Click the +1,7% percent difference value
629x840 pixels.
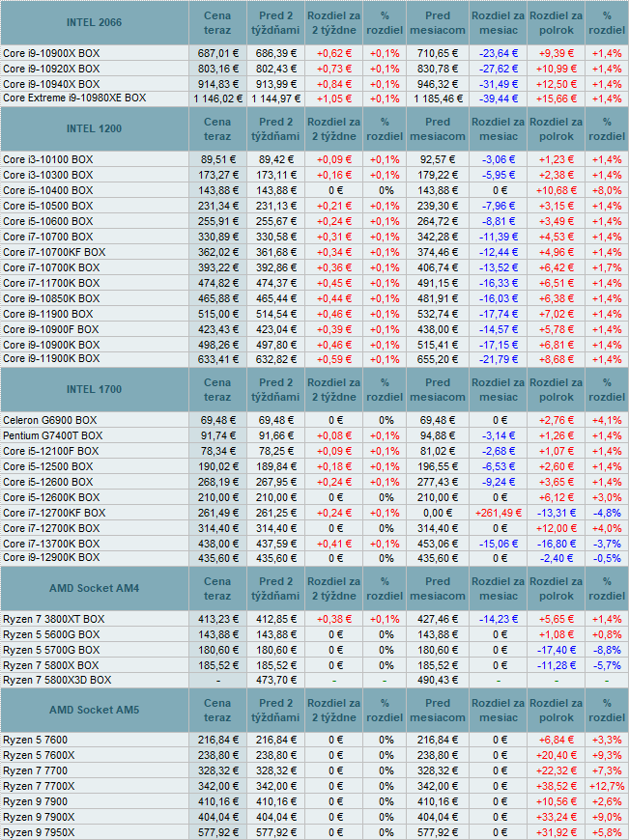(607, 267)
